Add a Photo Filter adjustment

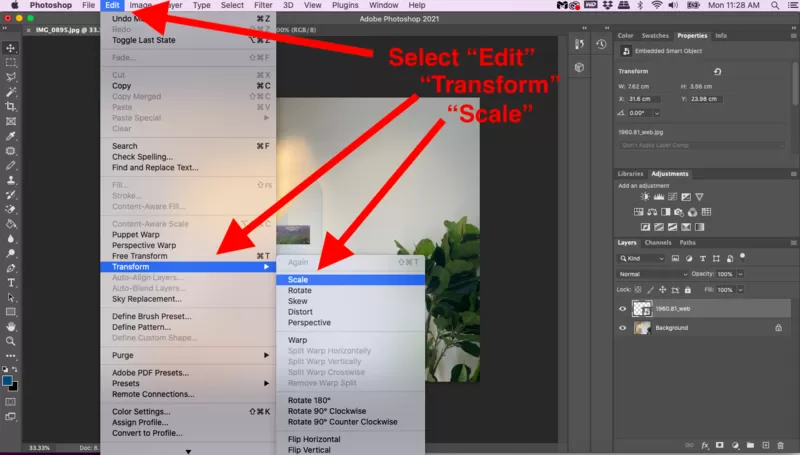[x=679, y=212]
